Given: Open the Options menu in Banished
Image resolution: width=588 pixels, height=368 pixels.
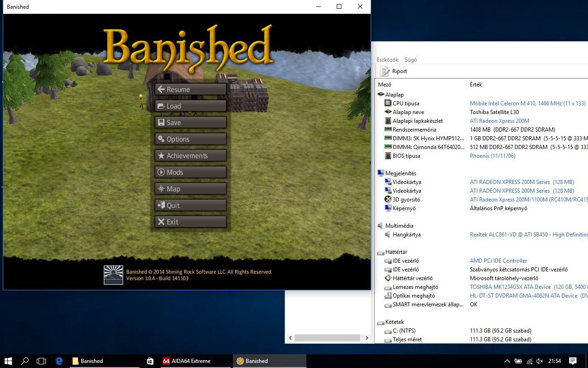Looking at the screenshot, I should (191, 139).
